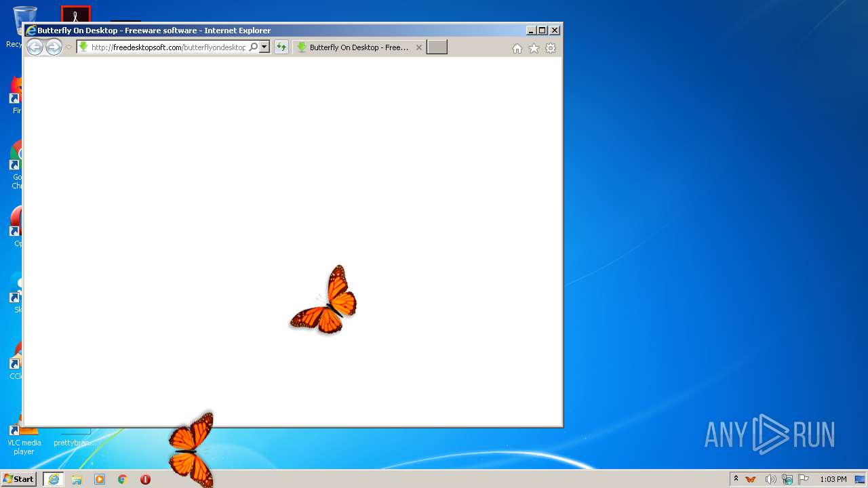Open Favorites with the star icon

click(534, 48)
